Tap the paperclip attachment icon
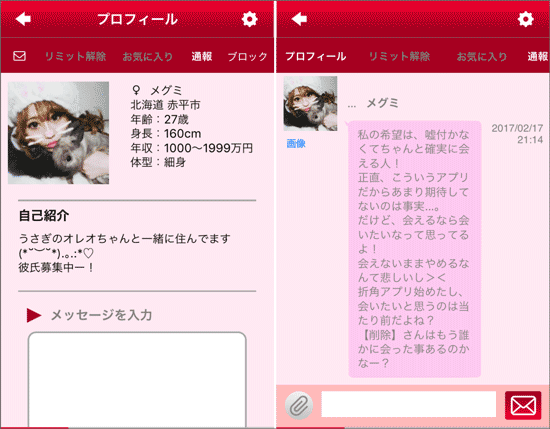This screenshot has width=550, height=429. click(299, 405)
